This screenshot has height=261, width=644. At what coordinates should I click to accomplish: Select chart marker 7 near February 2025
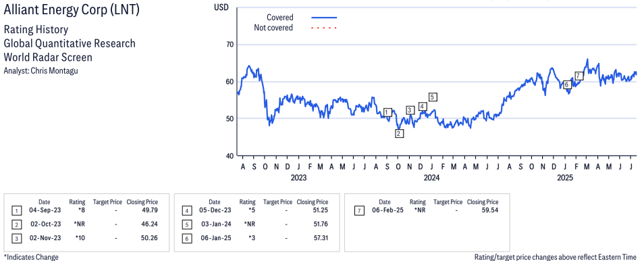579,76
